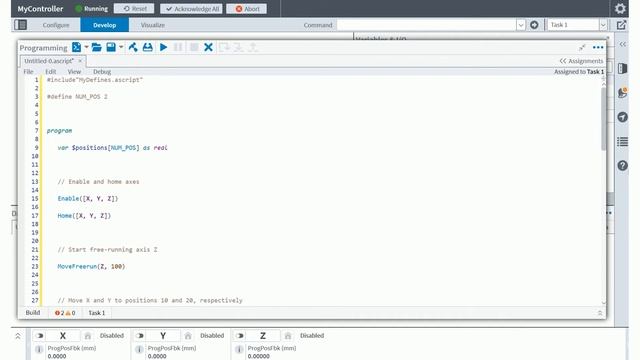The width and height of the screenshot is (640, 360).
Task: Collapse the axis status panel chevrons
Action: pos(18,336)
